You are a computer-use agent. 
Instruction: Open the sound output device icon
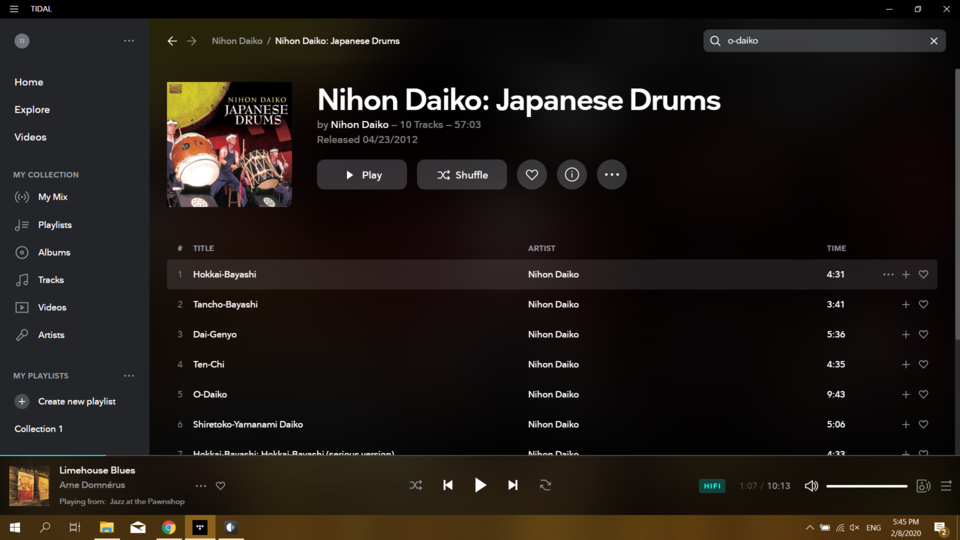pyautogui.click(x=923, y=486)
